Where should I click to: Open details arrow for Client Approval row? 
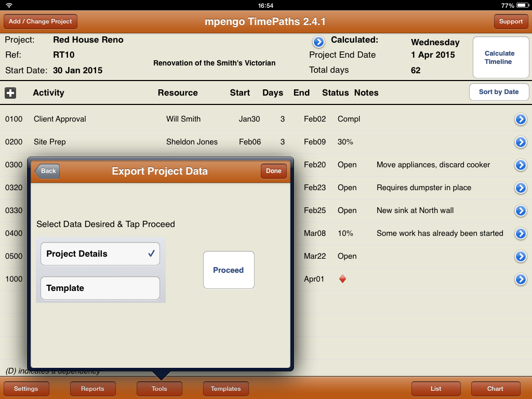click(x=521, y=119)
